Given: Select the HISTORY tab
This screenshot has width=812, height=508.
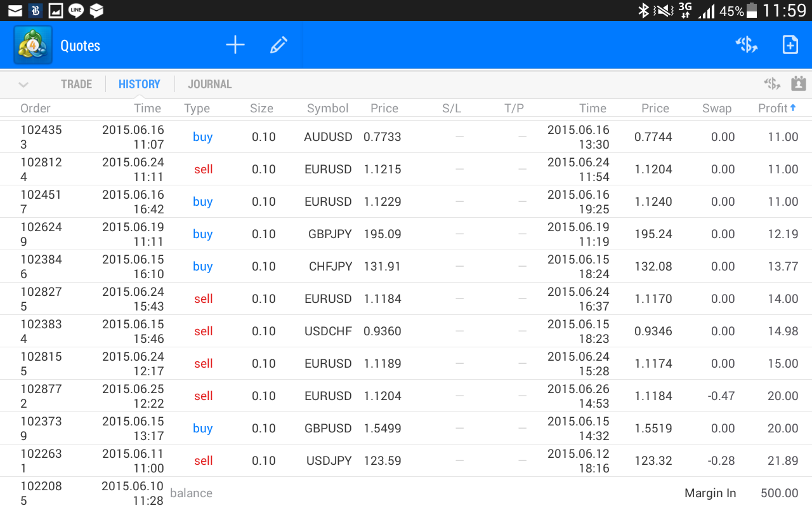Looking at the screenshot, I should (139, 84).
